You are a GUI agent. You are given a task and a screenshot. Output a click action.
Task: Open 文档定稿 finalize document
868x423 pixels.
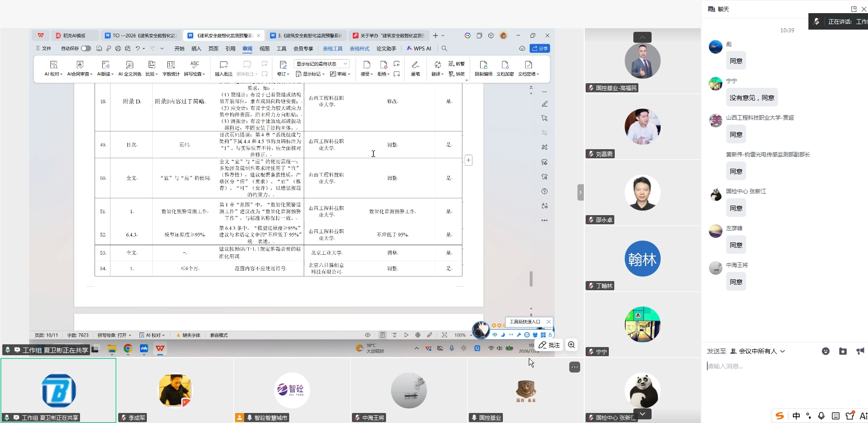point(528,68)
